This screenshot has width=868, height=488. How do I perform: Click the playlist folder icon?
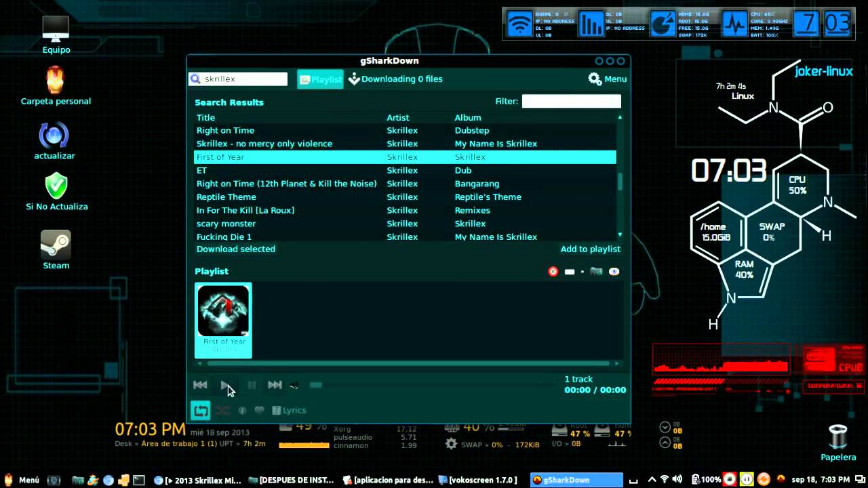596,271
